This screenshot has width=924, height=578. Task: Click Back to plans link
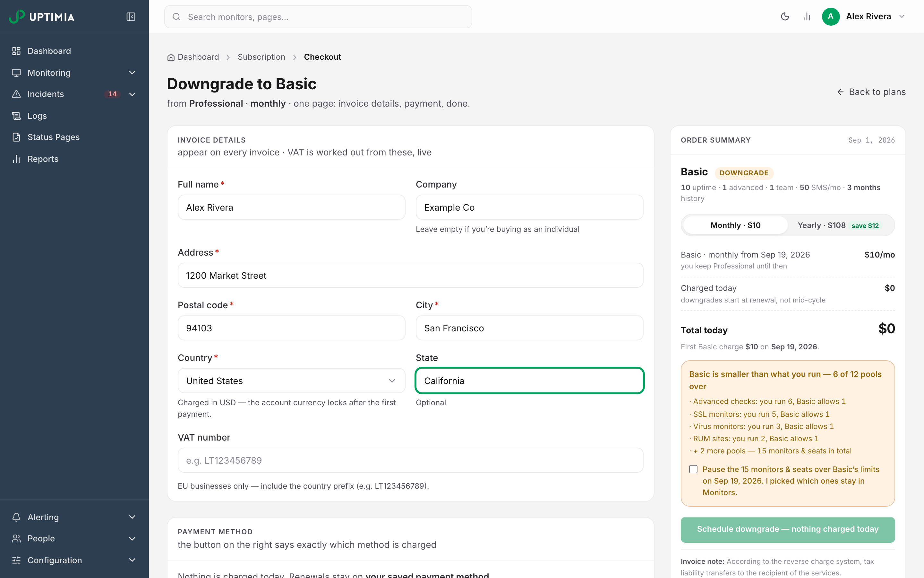[x=871, y=92]
